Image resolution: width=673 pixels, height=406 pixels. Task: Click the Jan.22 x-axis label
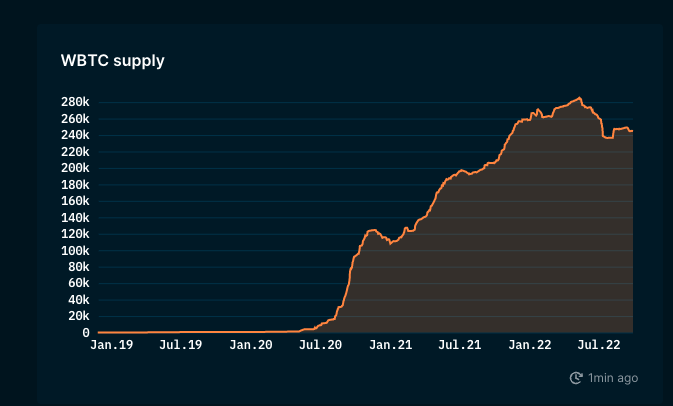(530, 345)
